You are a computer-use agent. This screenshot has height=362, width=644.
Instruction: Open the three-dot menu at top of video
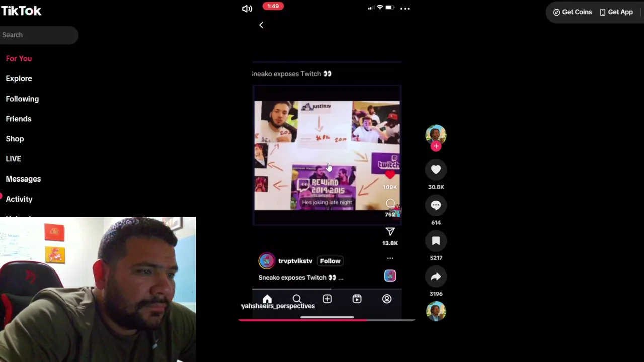[x=405, y=9]
